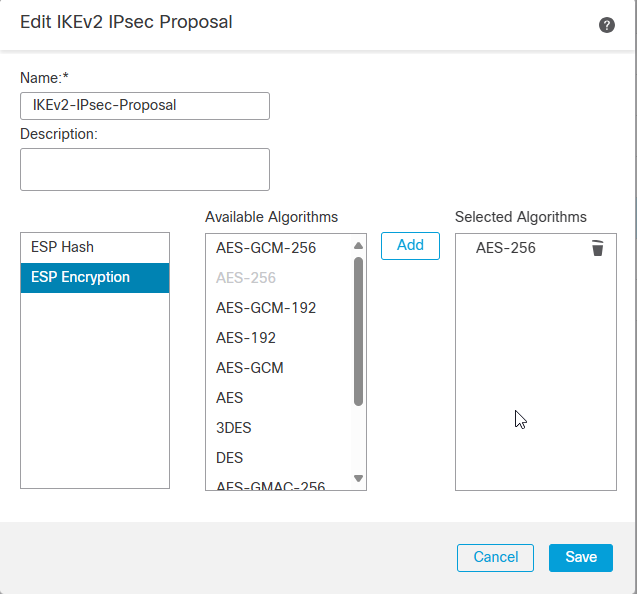Image resolution: width=637 pixels, height=594 pixels.
Task: Select AES-256 in Selected Algorithms
Action: pyautogui.click(x=505, y=248)
